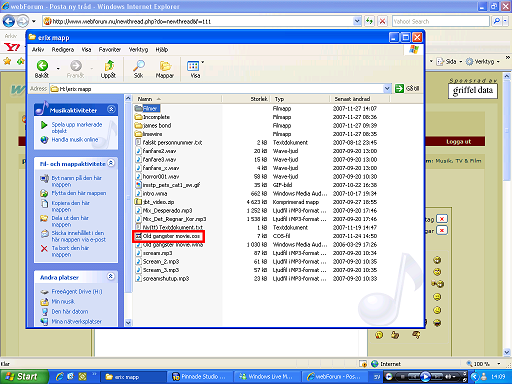The height and width of the screenshot is (384, 512).
Task: Select the horror001.wav file
Action: pyautogui.click(x=157, y=177)
